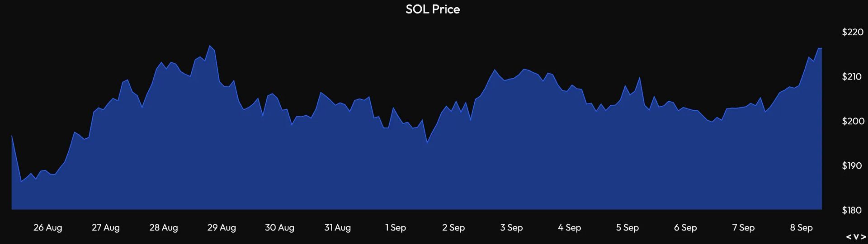The width and height of the screenshot is (868, 244).
Task: Select the 29 Aug date label
Action: click(x=222, y=228)
